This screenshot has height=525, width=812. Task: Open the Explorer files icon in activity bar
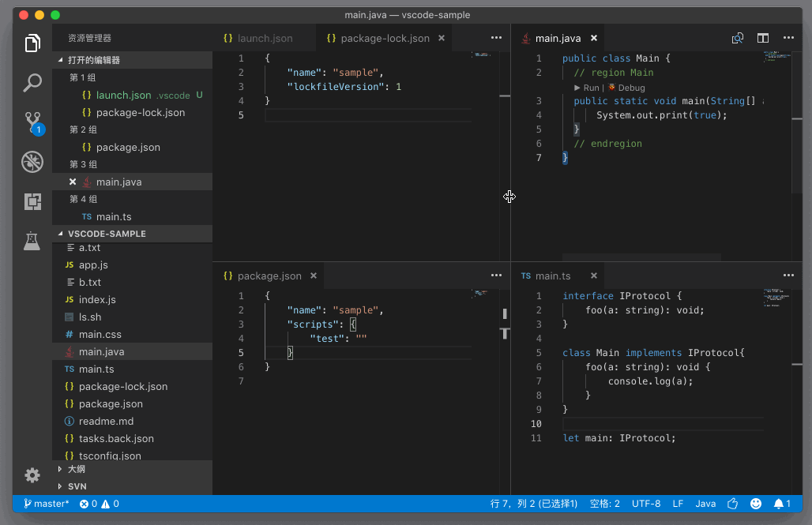pos(32,43)
